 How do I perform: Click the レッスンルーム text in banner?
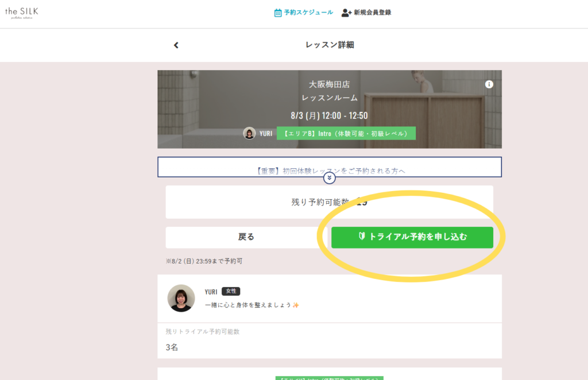330,98
